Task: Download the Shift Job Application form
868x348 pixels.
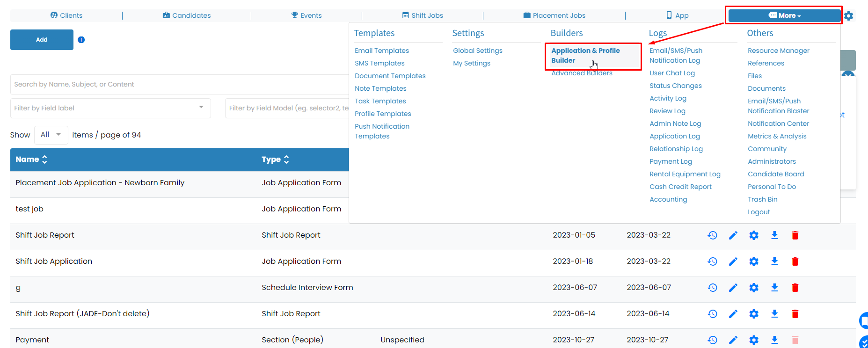Action: [x=774, y=261]
